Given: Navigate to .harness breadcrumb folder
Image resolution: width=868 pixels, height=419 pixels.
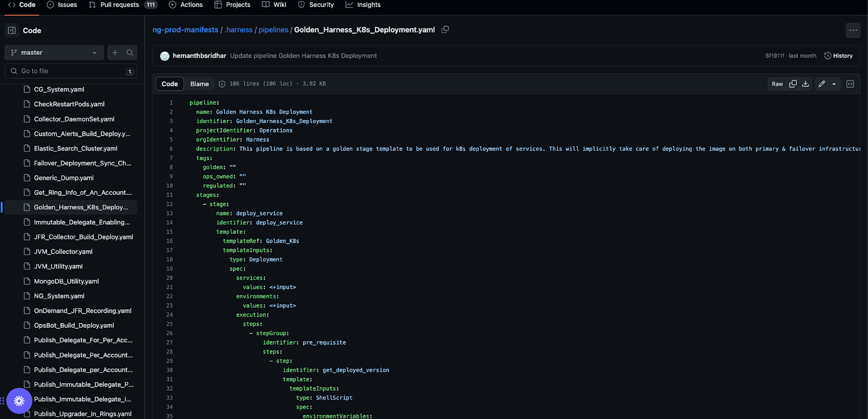Looking at the screenshot, I should tap(239, 30).
